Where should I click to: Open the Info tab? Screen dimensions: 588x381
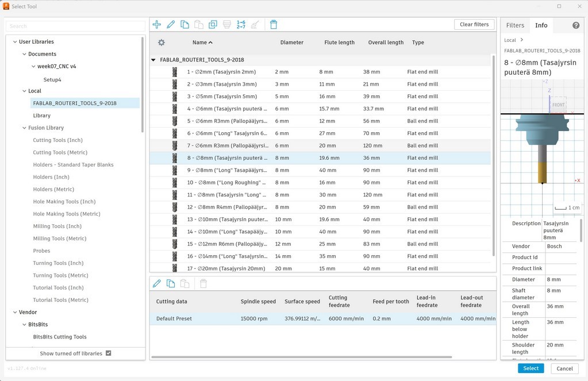(540, 25)
